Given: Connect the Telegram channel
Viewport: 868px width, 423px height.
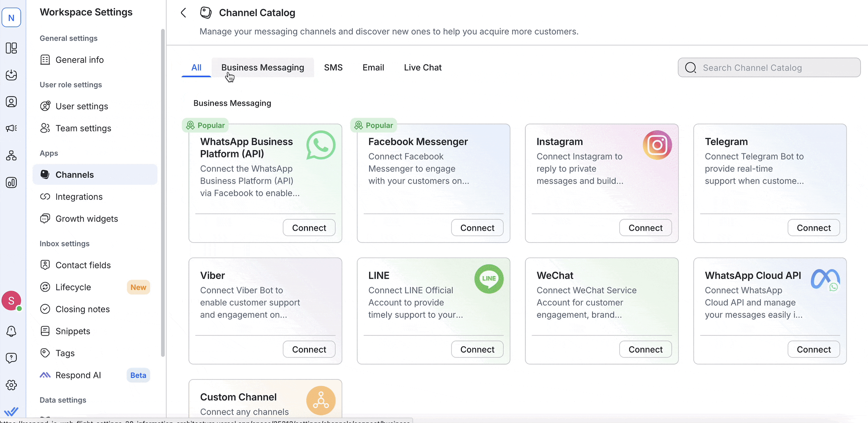Looking at the screenshot, I should pyautogui.click(x=813, y=228).
